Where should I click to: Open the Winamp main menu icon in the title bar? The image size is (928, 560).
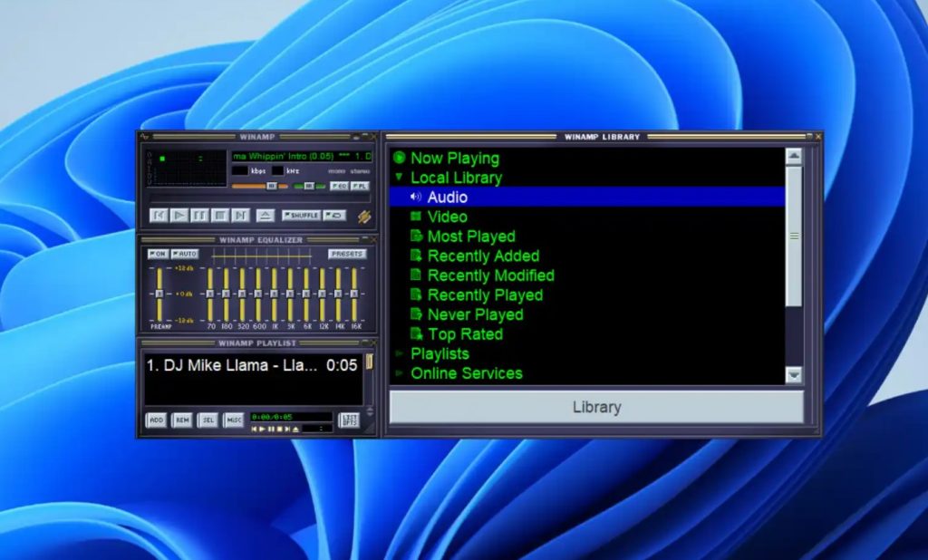click(144, 137)
